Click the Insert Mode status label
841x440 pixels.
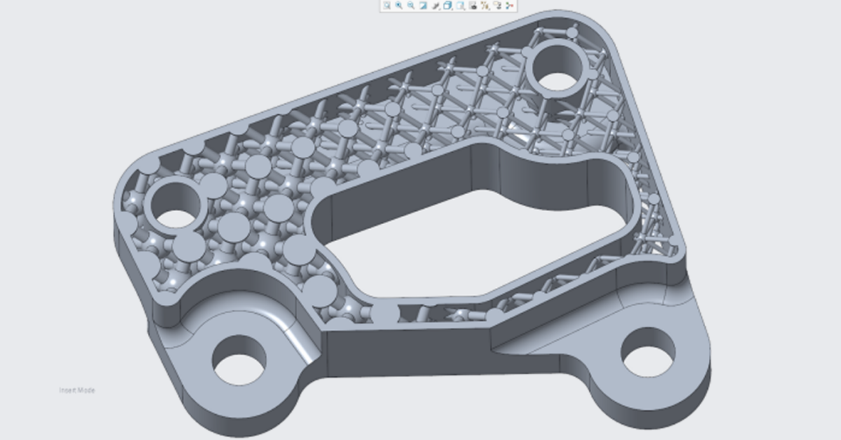pos(76,390)
